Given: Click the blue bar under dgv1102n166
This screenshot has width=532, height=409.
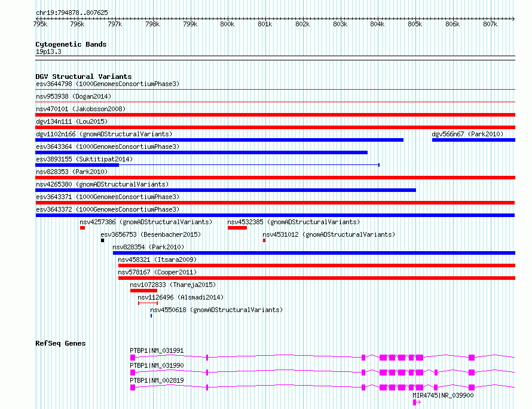Looking at the screenshot, I should pos(219,140).
